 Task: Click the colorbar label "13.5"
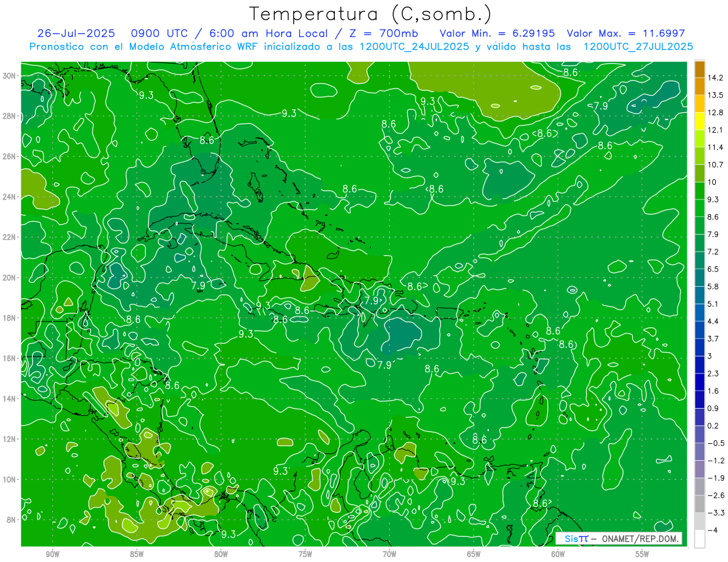(x=716, y=95)
